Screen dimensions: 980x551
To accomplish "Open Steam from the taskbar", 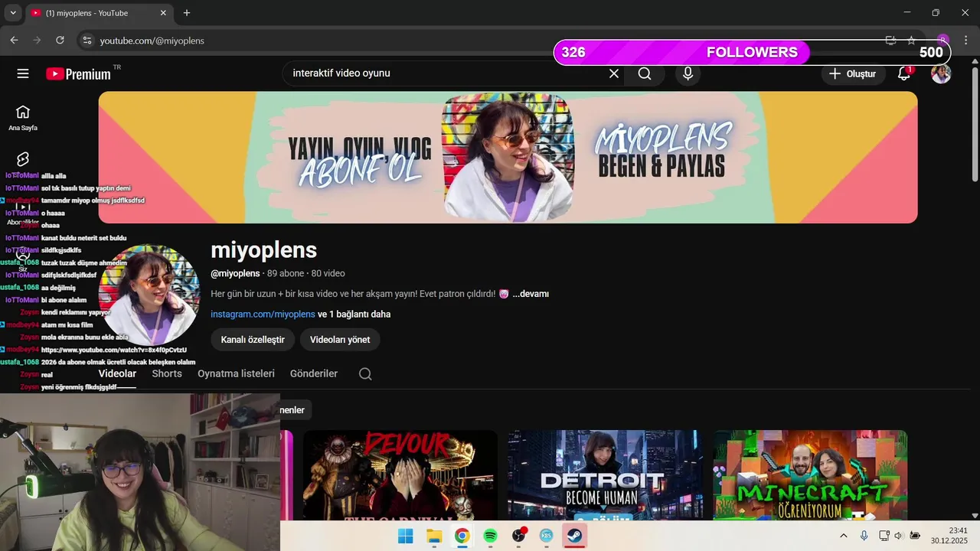I will (x=575, y=536).
